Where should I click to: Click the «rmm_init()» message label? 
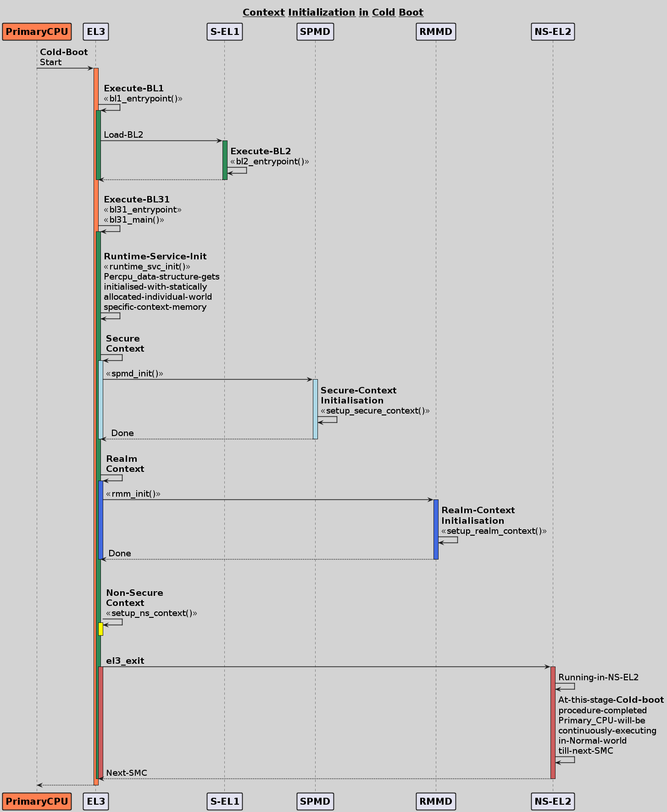tap(133, 494)
